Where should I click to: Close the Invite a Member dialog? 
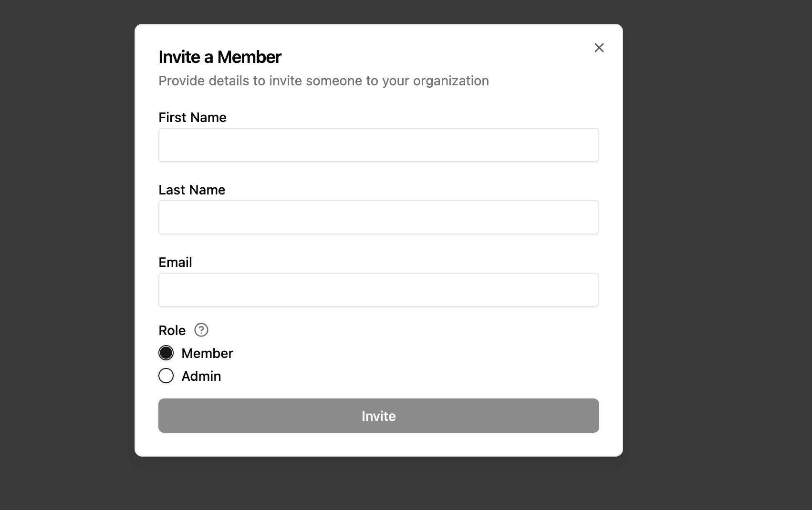click(x=599, y=48)
